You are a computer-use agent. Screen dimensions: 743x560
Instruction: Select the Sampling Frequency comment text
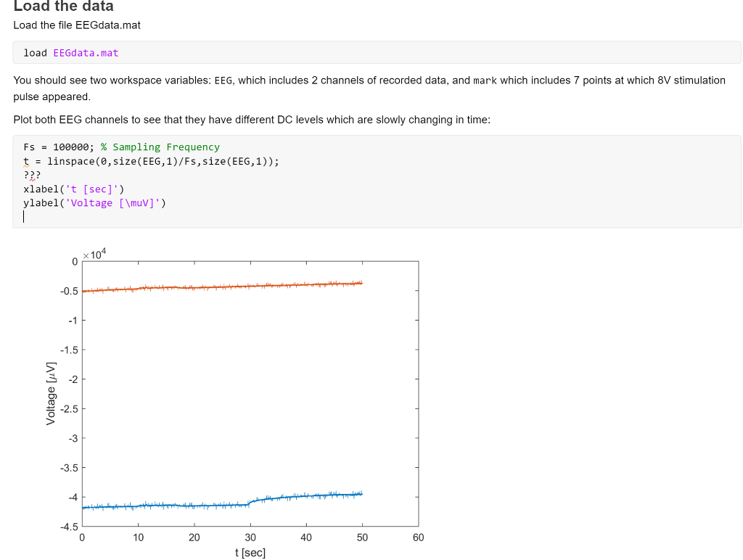tap(160, 147)
